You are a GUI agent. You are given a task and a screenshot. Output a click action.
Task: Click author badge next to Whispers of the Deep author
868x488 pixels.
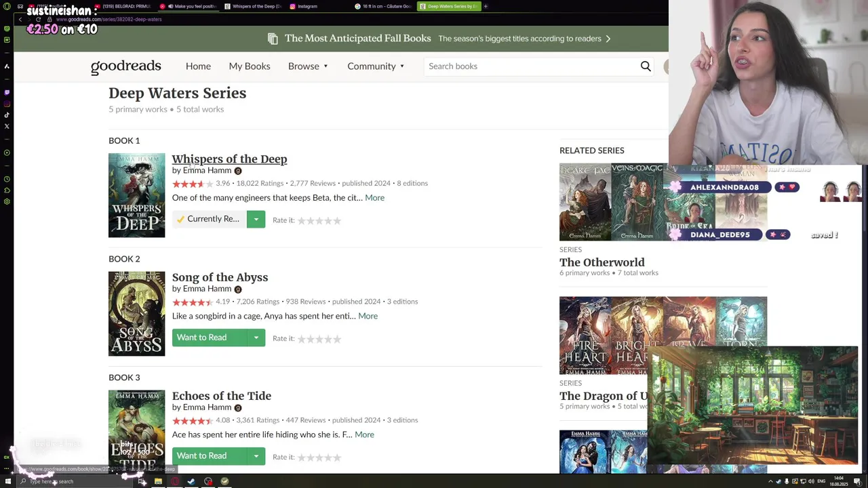237,171
